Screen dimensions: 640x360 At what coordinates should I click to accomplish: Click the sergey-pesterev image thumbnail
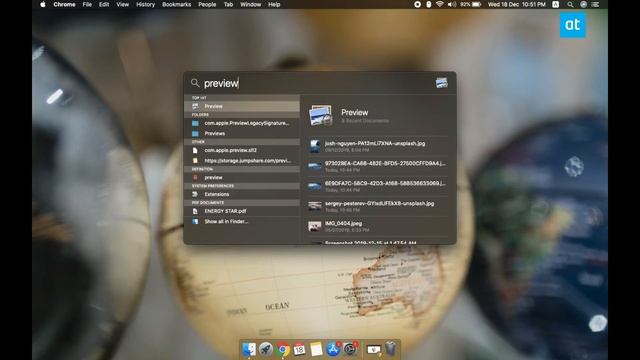click(315, 206)
